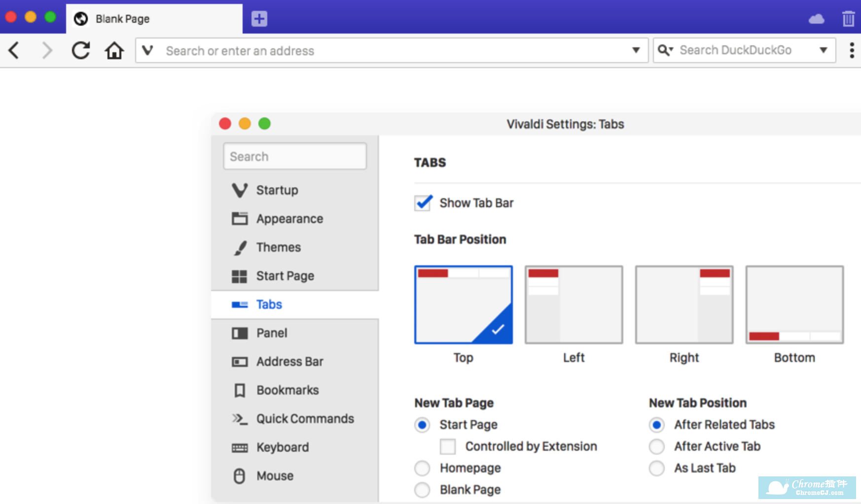861x504 pixels.
Task: Close the Vivaldi Settings window red button
Action: tap(225, 123)
